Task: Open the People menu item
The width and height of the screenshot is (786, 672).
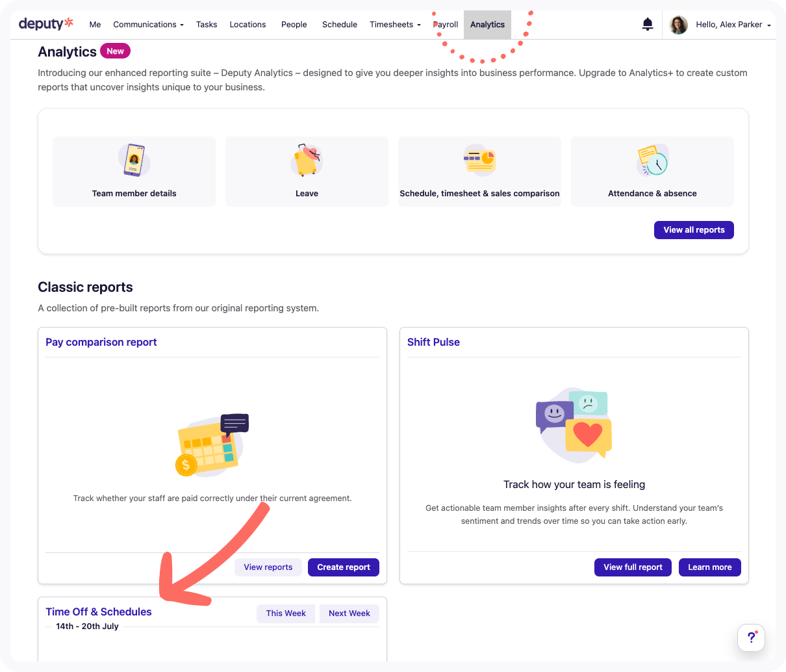Action: tap(294, 25)
